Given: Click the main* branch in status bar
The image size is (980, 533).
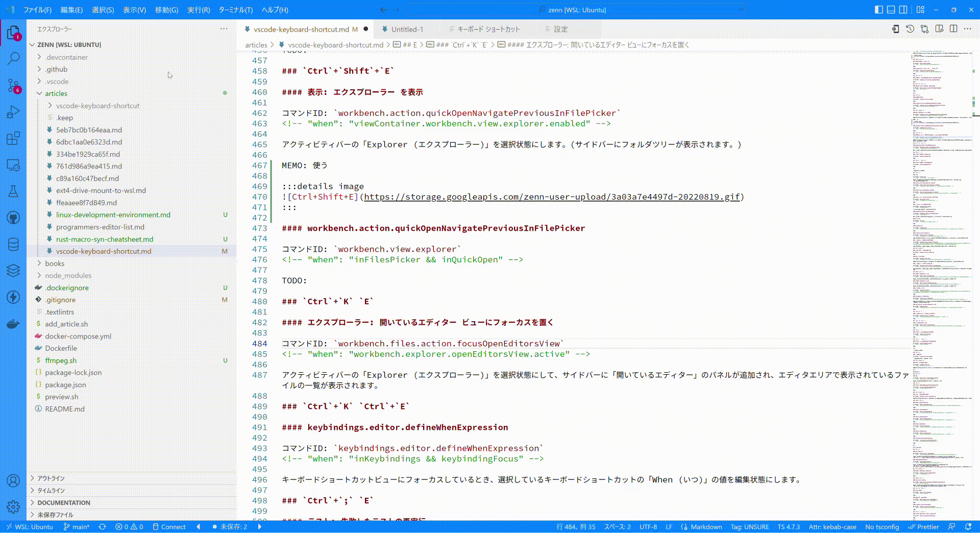Looking at the screenshot, I should [x=77, y=527].
